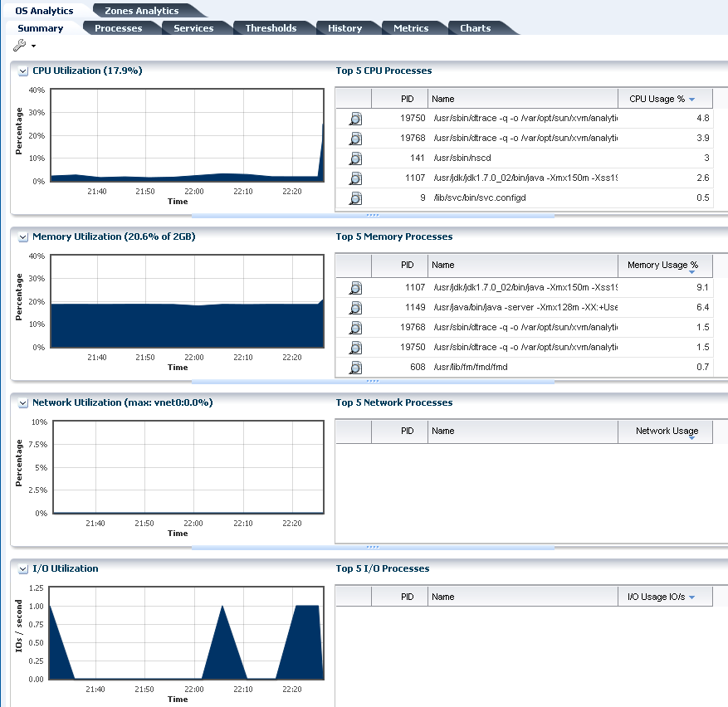Image resolution: width=728 pixels, height=707 pixels.
Task: Click Name header in CPU Processes table
Action: [523, 99]
